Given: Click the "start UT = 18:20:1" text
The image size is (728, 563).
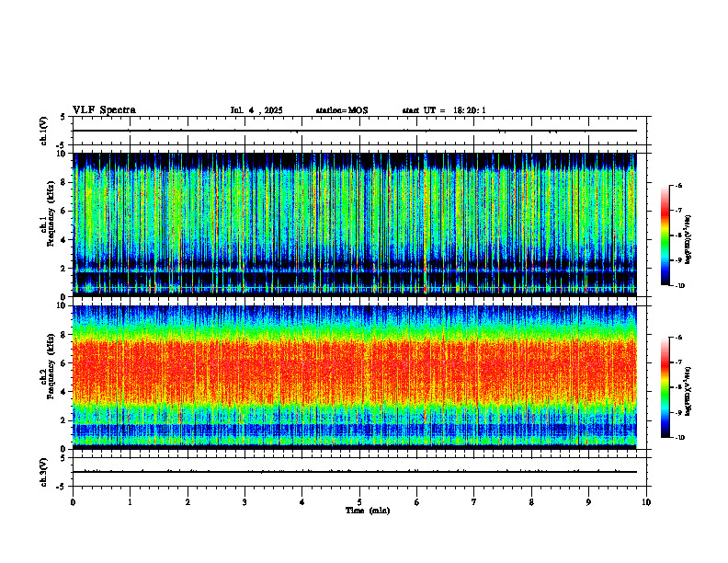Looking at the screenshot, I should click(x=444, y=110).
